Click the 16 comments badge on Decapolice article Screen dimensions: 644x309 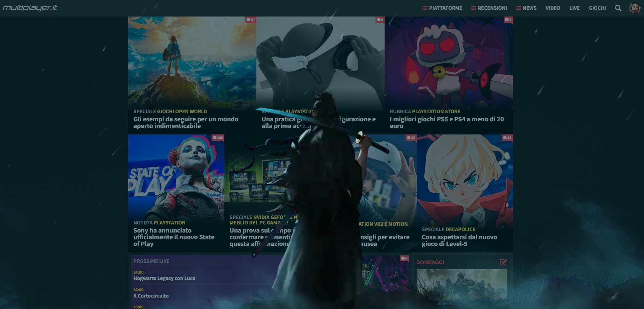click(x=507, y=138)
